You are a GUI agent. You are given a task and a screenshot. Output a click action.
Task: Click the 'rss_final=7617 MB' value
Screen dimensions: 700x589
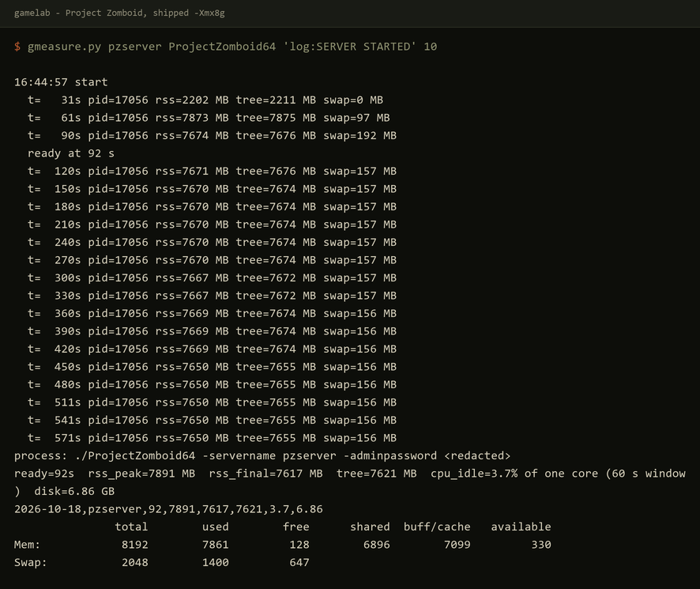(x=265, y=474)
